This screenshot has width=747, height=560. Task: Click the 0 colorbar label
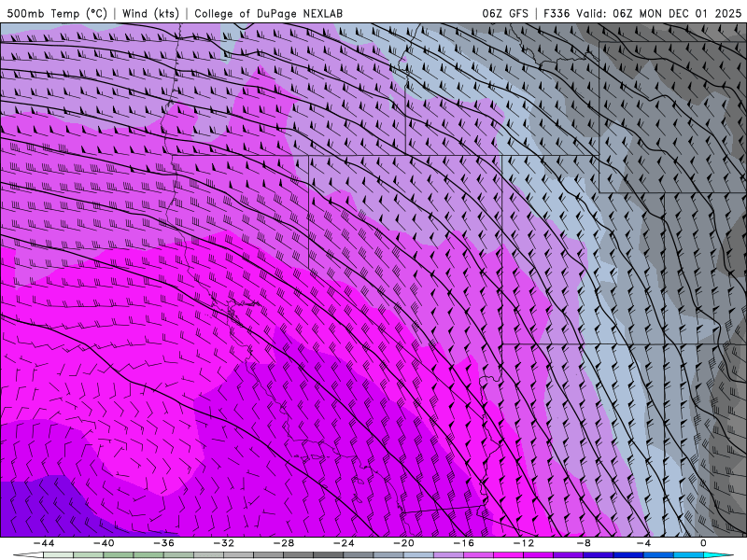703,543
